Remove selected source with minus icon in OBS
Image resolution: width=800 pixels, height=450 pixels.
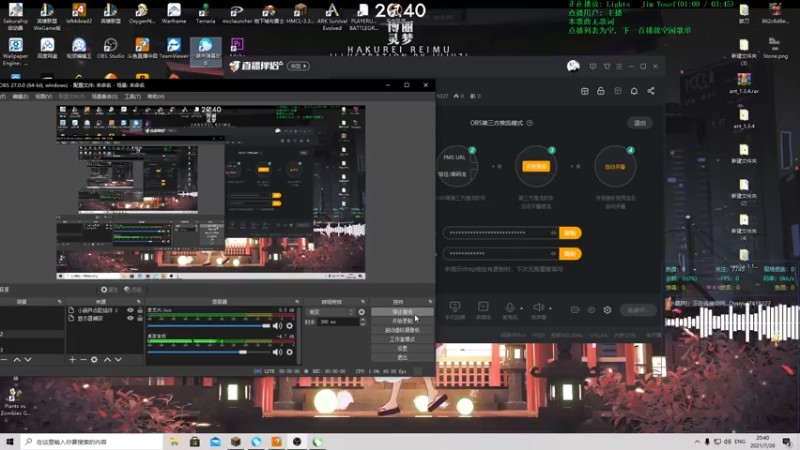[83, 360]
